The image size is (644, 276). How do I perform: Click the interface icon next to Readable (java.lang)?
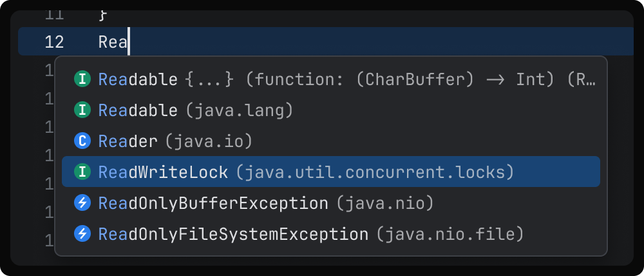coord(82,110)
